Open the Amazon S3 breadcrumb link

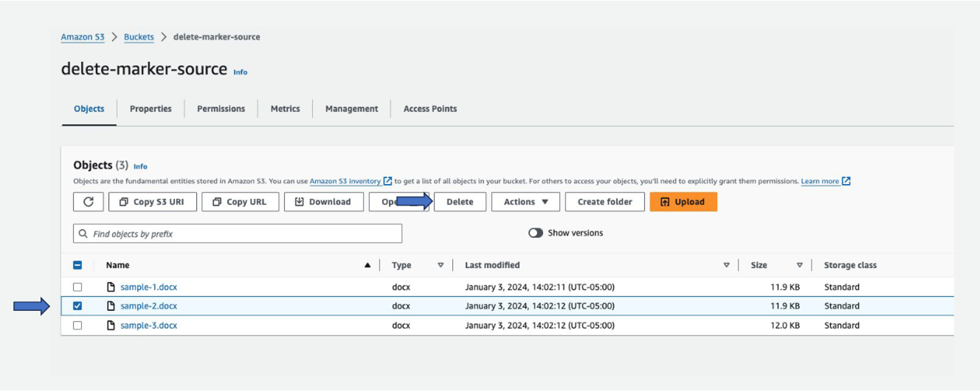(83, 37)
